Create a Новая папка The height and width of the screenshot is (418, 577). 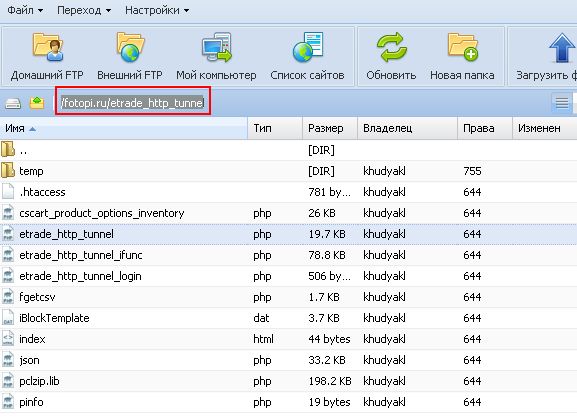pos(462,57)
